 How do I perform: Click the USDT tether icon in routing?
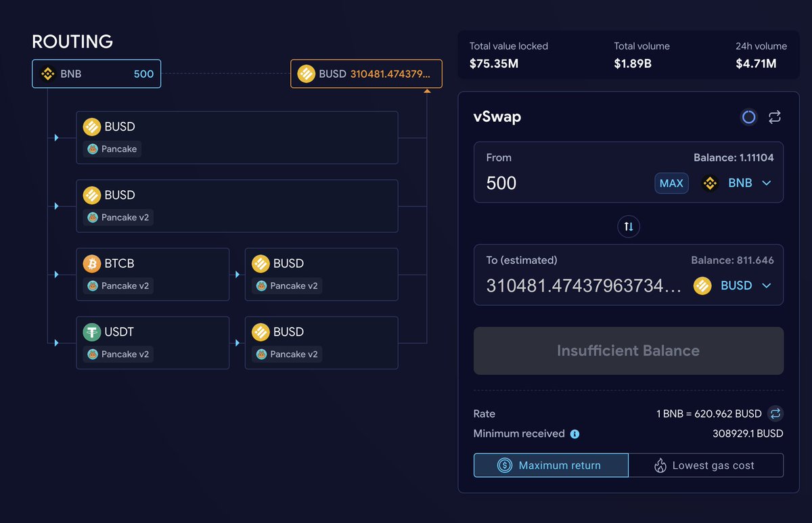(92, 332)
